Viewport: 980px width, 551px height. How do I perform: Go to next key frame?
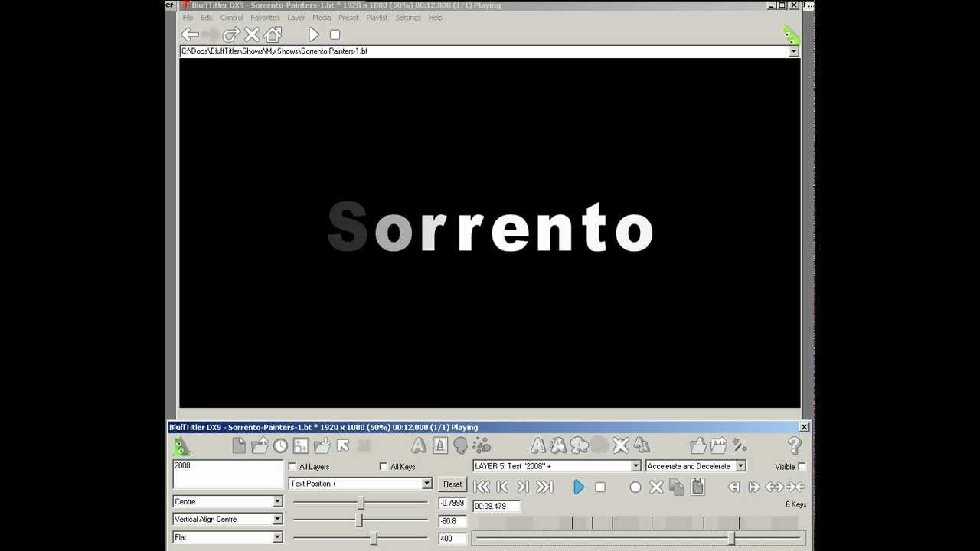pos(523,487)
